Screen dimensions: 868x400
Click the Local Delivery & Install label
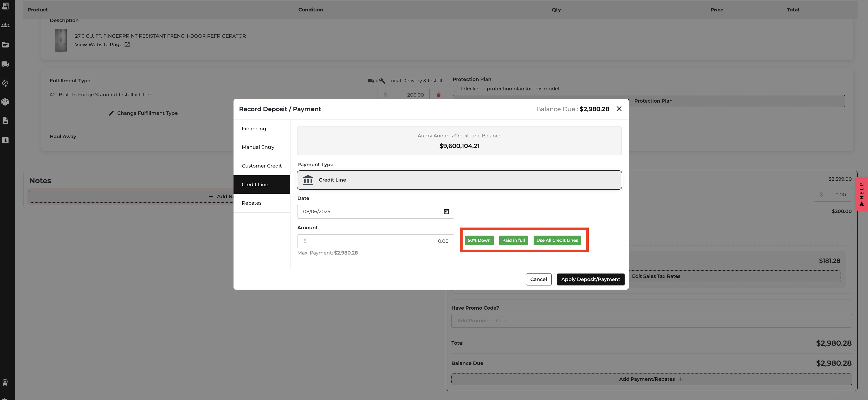pyautogui.click(x=415, y=81)
